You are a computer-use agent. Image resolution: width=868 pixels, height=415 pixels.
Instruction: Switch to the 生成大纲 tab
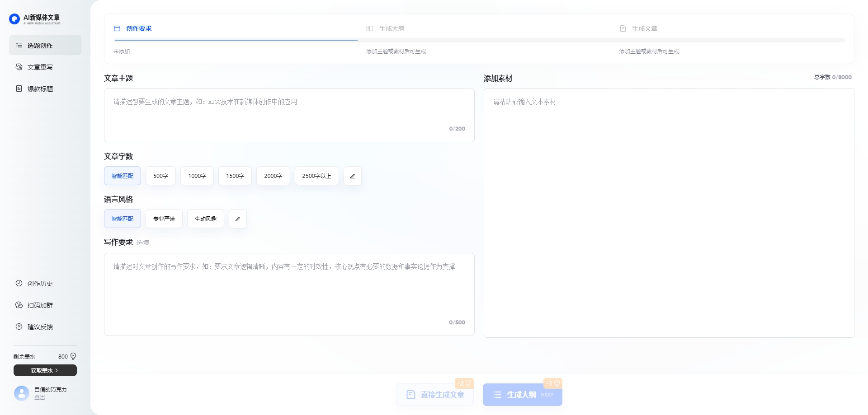point(392,28)
